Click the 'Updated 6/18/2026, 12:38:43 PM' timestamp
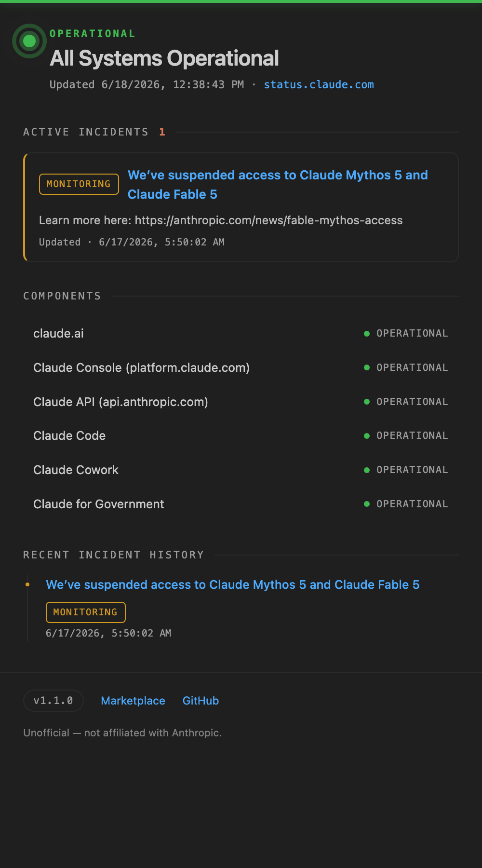Image resolution: width=482 pixels, height=868 pixels. pyautogui.click(x=147, y=84)
